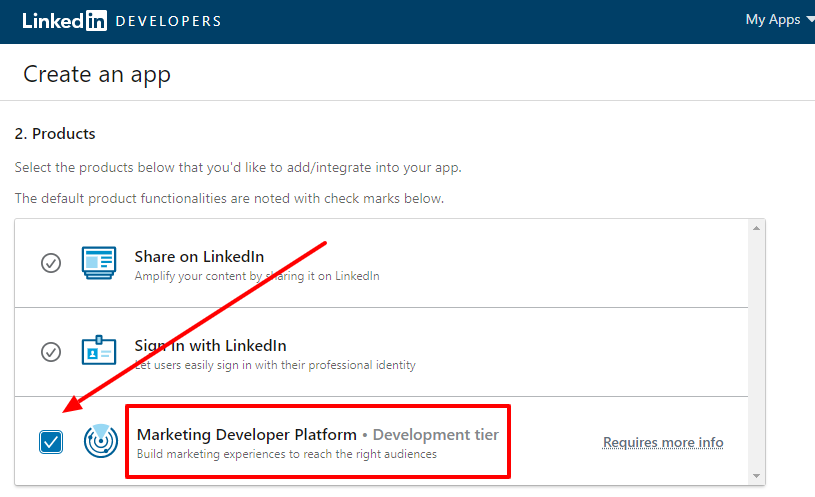Select the Sign In with LinkedIn title
The image size is (815, 497).
point(211,346)
